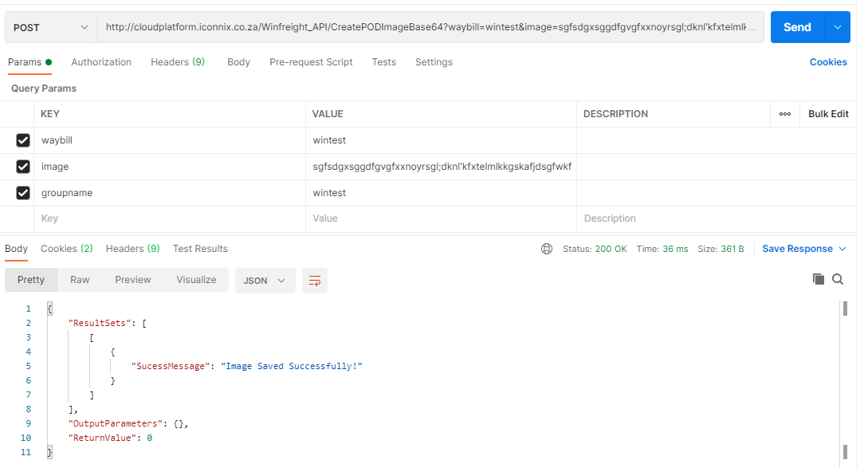Open the JSON format dropdown
The image size is (868, 468).
[265, 281]
